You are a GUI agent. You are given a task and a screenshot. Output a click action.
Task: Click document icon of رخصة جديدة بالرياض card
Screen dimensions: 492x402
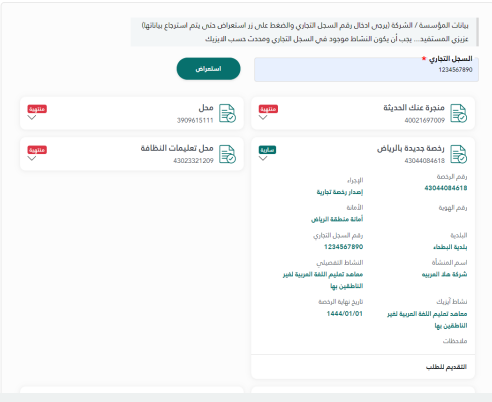click(x=459, y=154)
